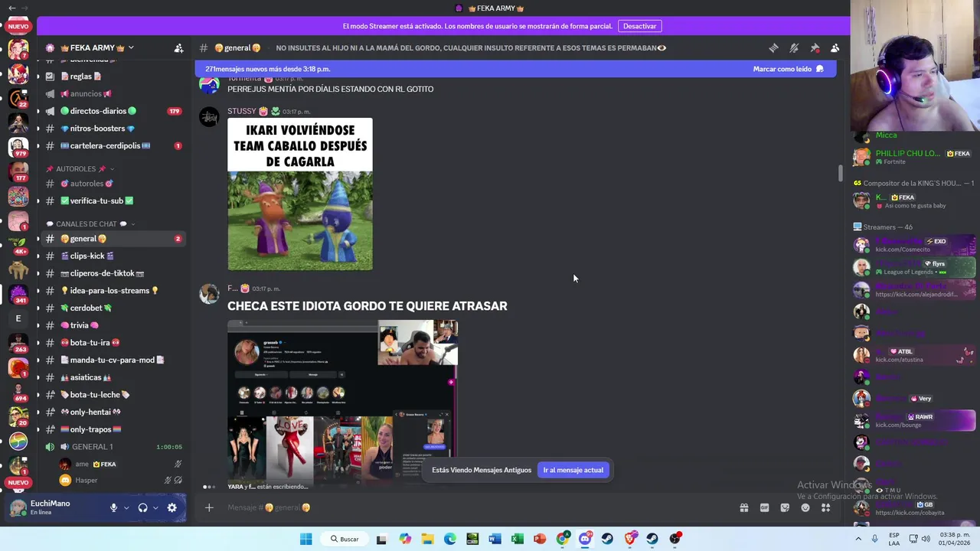
Task: Open the reglas channel
Action: pos(113,77)
